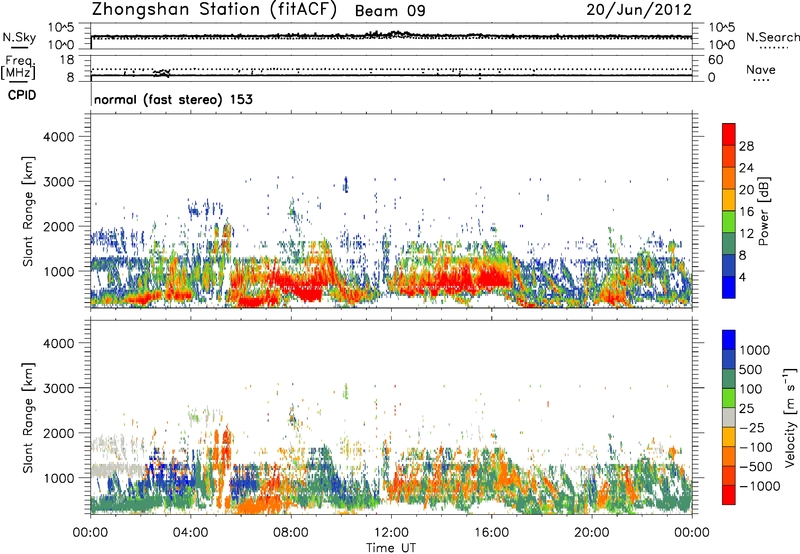Click the '-1000' velocity colorbar tick
This screenshot has height=554, width=800.
759,486
